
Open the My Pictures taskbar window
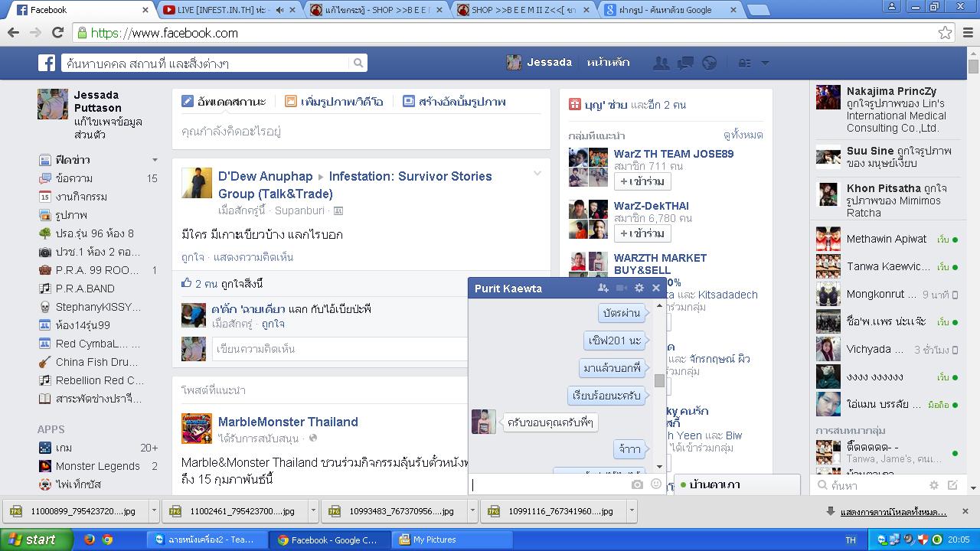click(x=452, y=540)
